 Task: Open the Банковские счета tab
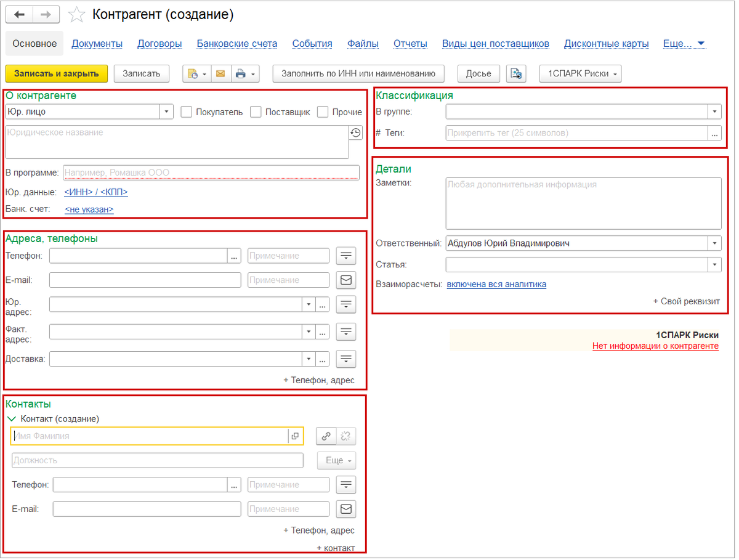pos(237,44)
